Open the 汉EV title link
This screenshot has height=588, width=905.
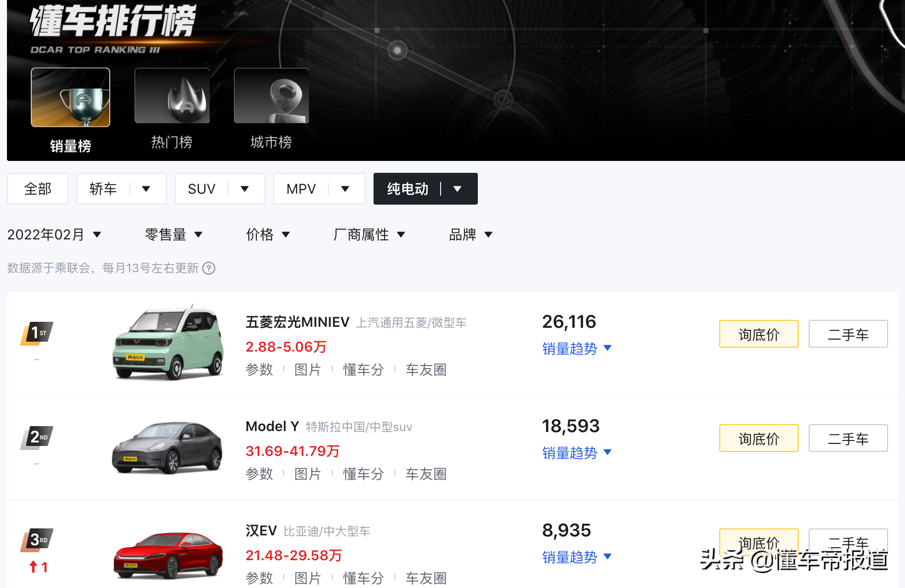click(261, 531)
